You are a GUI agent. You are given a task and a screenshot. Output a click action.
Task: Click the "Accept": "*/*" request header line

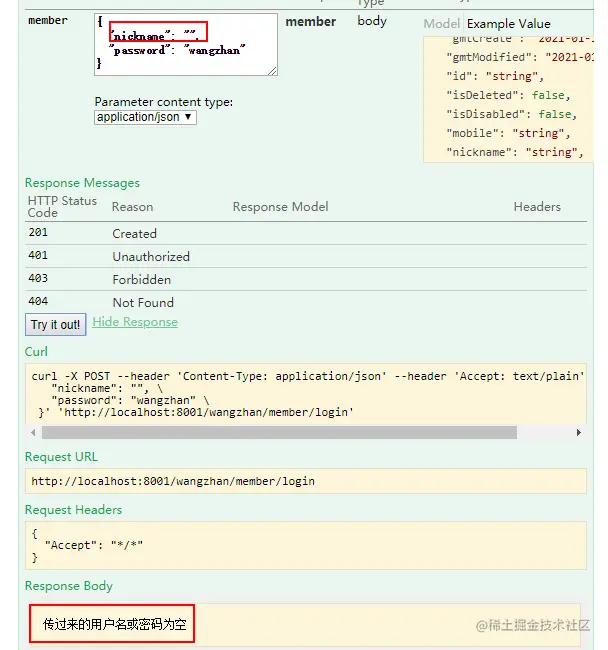pos(93,545)
